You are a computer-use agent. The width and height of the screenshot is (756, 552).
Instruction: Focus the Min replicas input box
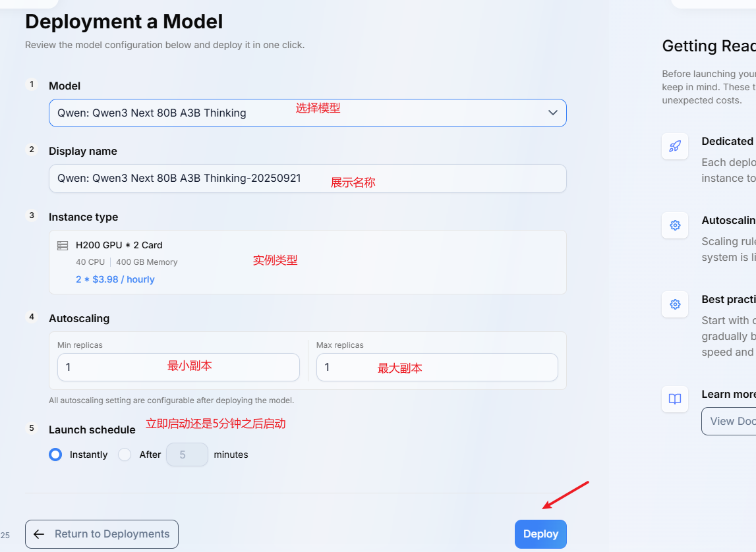point(178,368)
